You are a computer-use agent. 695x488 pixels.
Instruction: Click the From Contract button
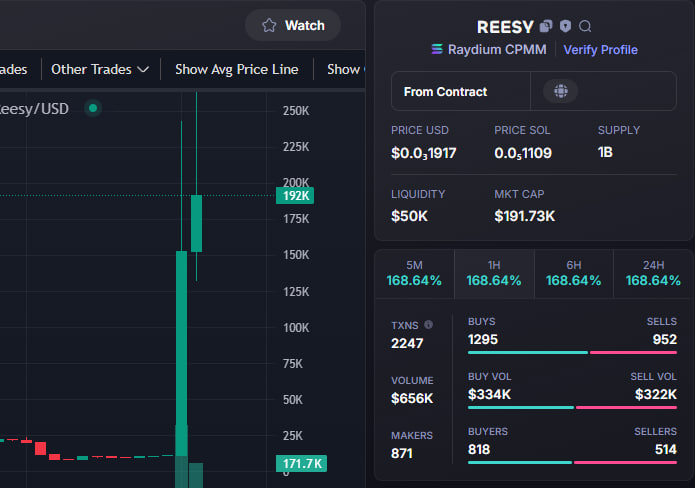point(461,91)
